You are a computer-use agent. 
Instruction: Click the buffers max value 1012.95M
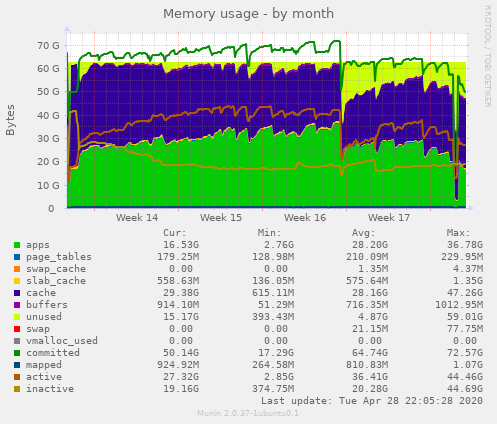pos(459,305)
